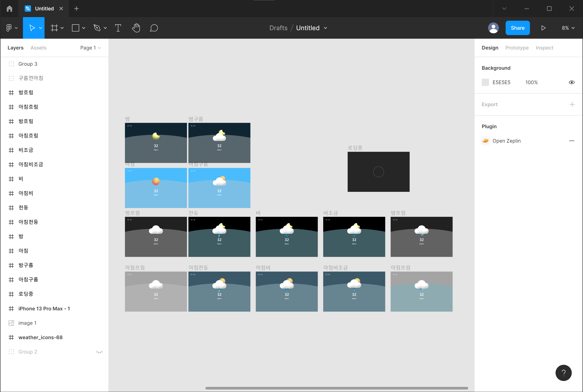Screen dimensions: 583x392
Task: Click the Rectangle shape tool
Action: click(x=76, y=28)
